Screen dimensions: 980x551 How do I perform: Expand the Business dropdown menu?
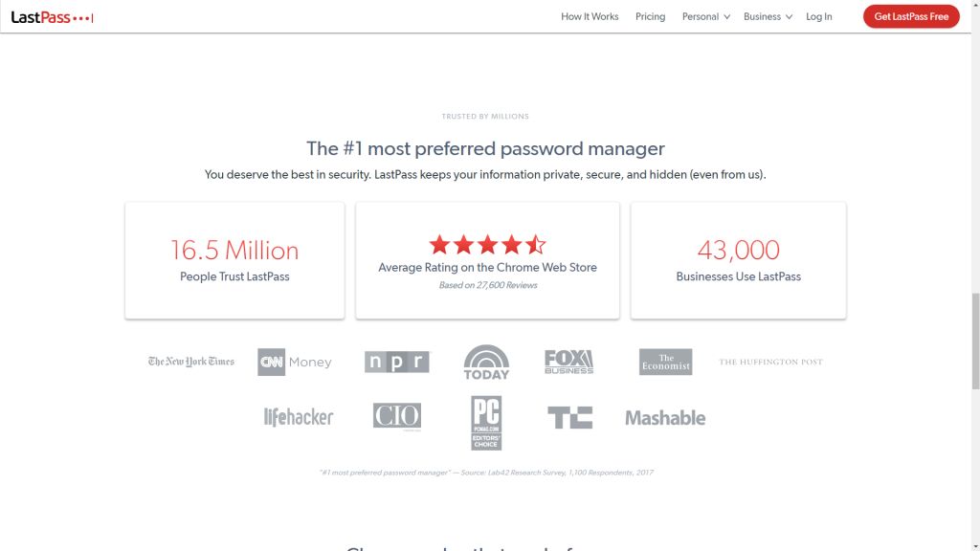[x=768, y=17]
